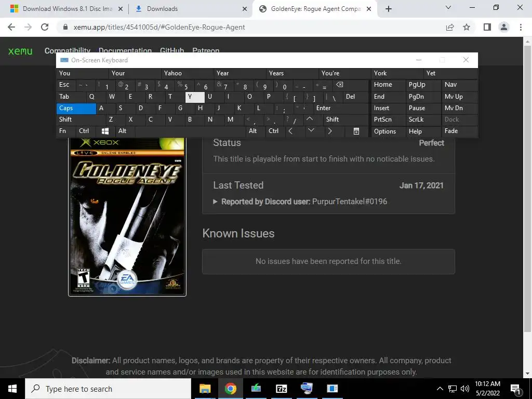Viewport: 532px width, 399px height.
Task: Toggle the left Ctrl key
Action: tap(86, 131)
